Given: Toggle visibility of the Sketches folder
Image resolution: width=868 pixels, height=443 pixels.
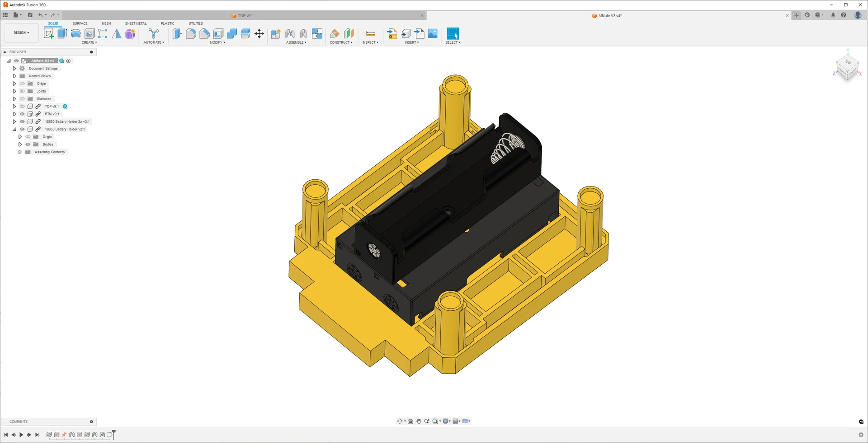Looking at the screenshot, I should tap(22, 99).
